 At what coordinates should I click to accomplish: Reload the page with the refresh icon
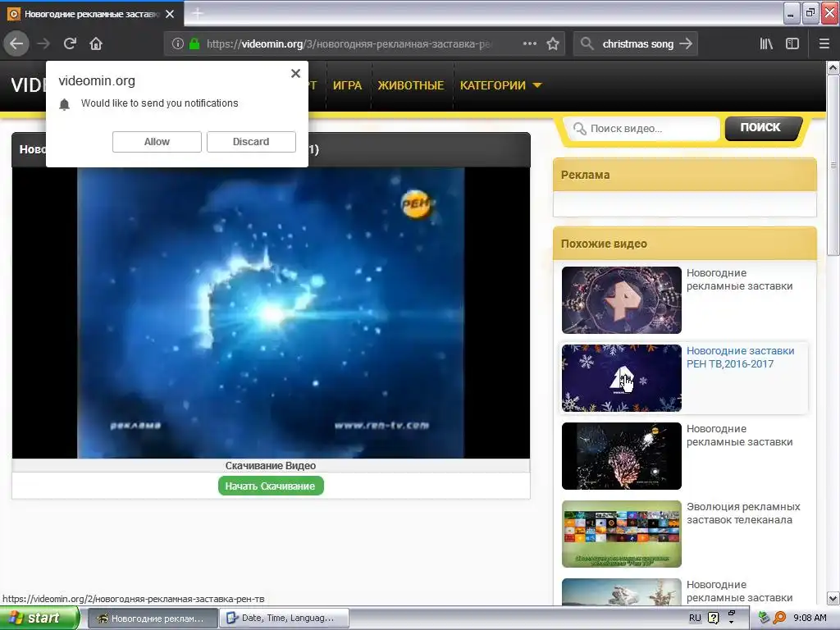pos(70,43)
